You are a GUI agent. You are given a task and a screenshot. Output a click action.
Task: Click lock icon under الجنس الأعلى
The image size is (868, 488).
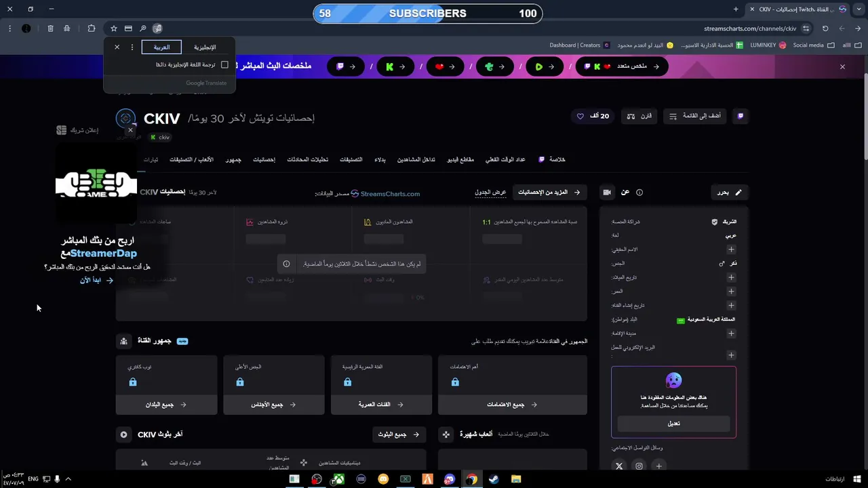tap(240, 382)
